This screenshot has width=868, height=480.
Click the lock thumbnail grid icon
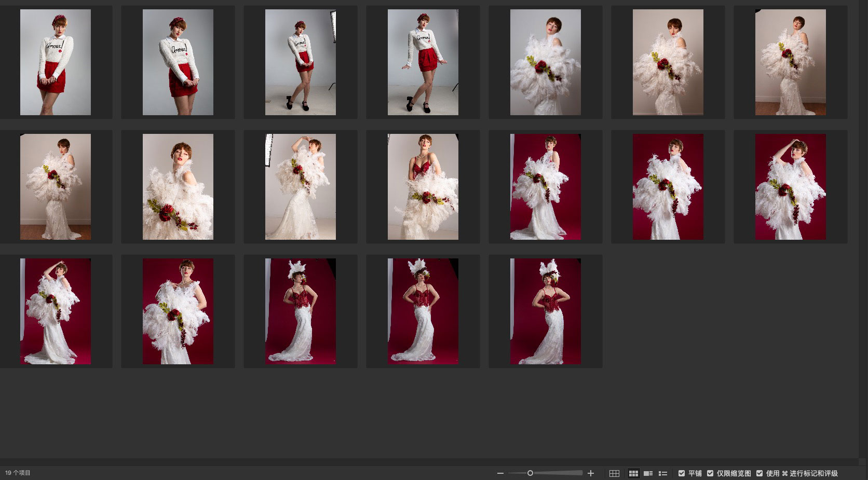(614, 473)
